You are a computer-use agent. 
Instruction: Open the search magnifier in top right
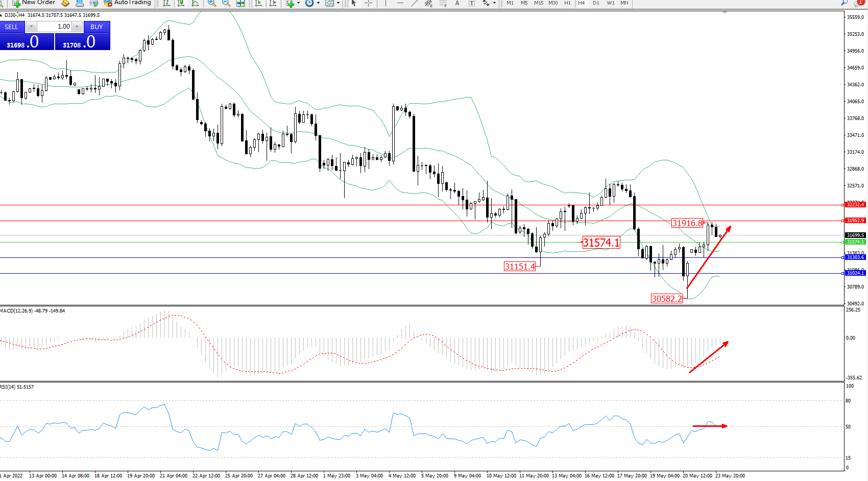(x=844, y=3)
